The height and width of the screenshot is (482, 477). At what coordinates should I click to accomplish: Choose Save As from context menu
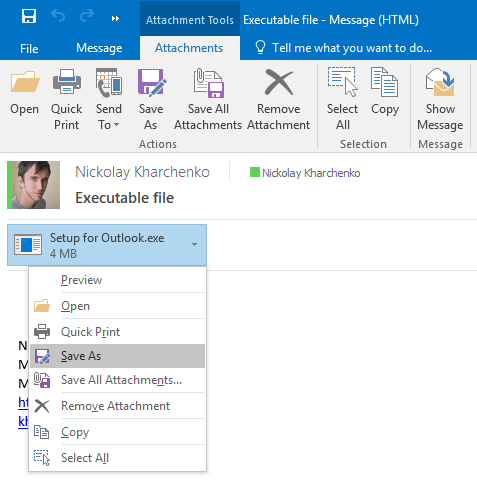(x=117, y=356)
